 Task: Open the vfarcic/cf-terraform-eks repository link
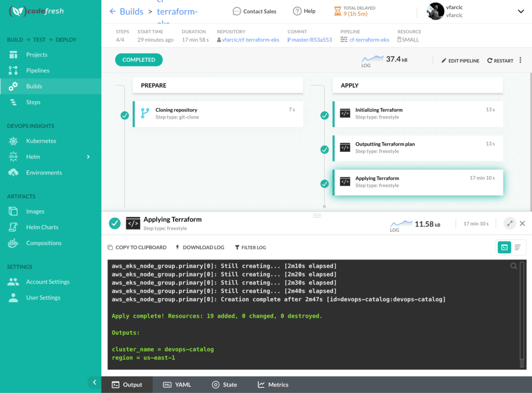point(250,39)
